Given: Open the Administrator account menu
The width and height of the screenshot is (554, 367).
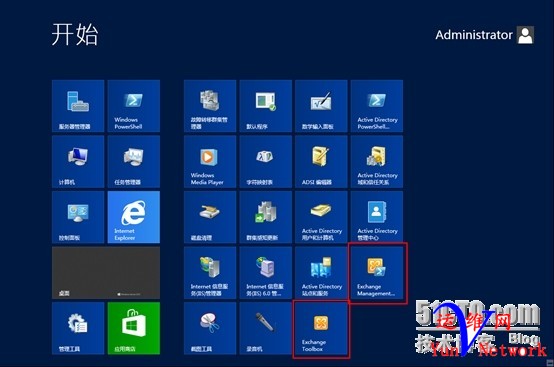Looking at the screenshot, I should click(x=484, y=35).
